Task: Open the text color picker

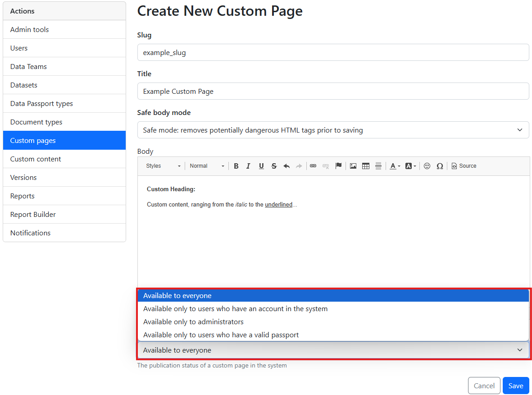Action: pyautogui.click(x=395, y=166)
